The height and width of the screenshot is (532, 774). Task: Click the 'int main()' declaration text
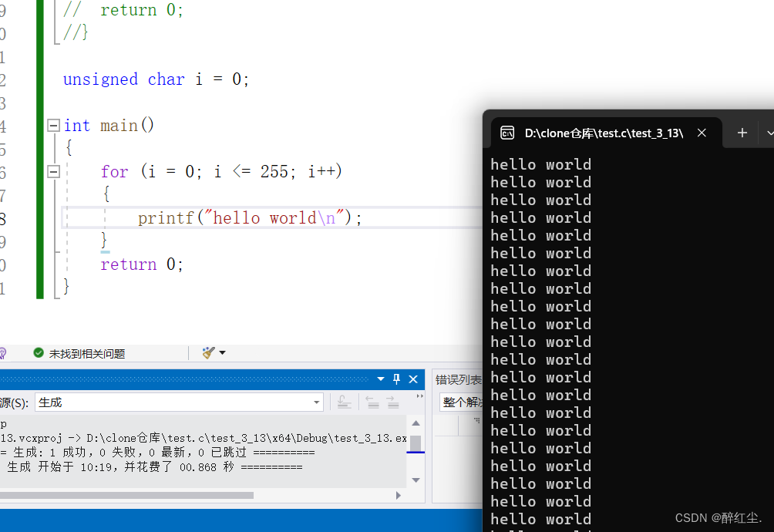(109, 126)
